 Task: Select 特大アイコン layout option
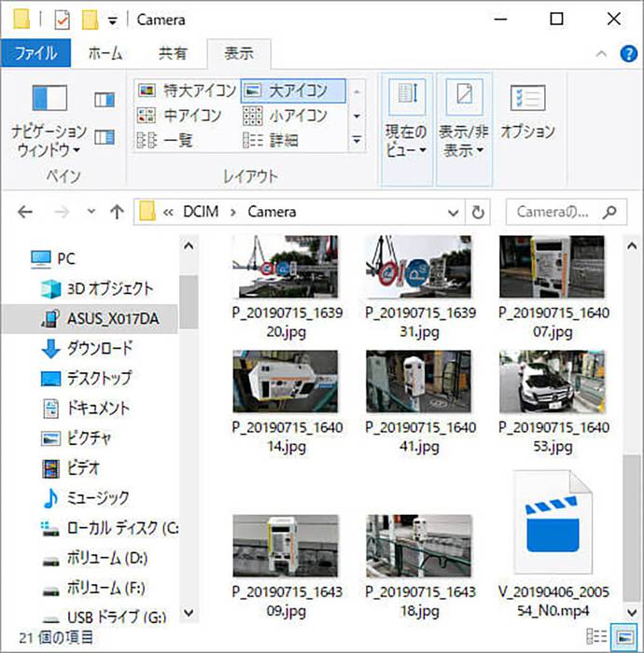coord(187,90)
